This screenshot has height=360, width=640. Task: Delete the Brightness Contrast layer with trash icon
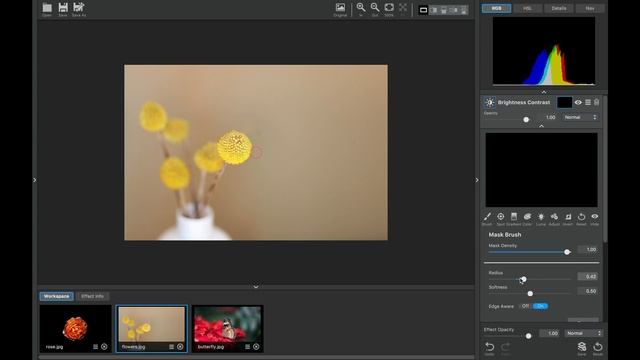pyautogui.click(x=597, y=102)
